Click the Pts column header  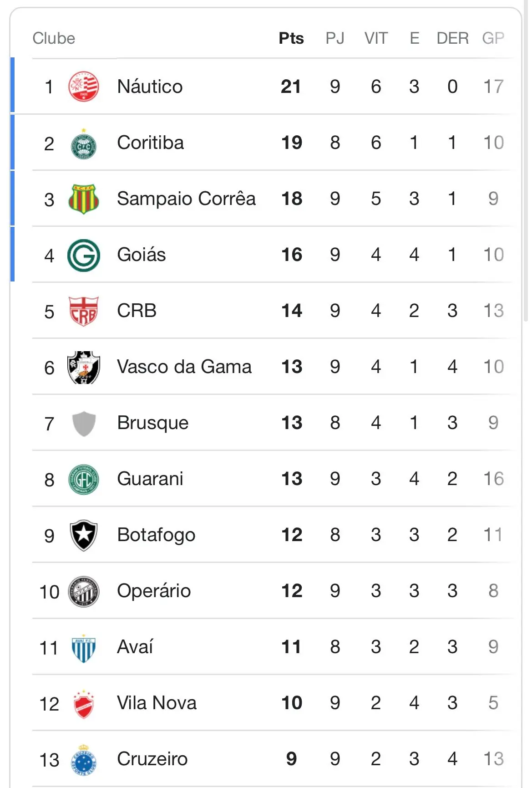(x=291, y=38)
